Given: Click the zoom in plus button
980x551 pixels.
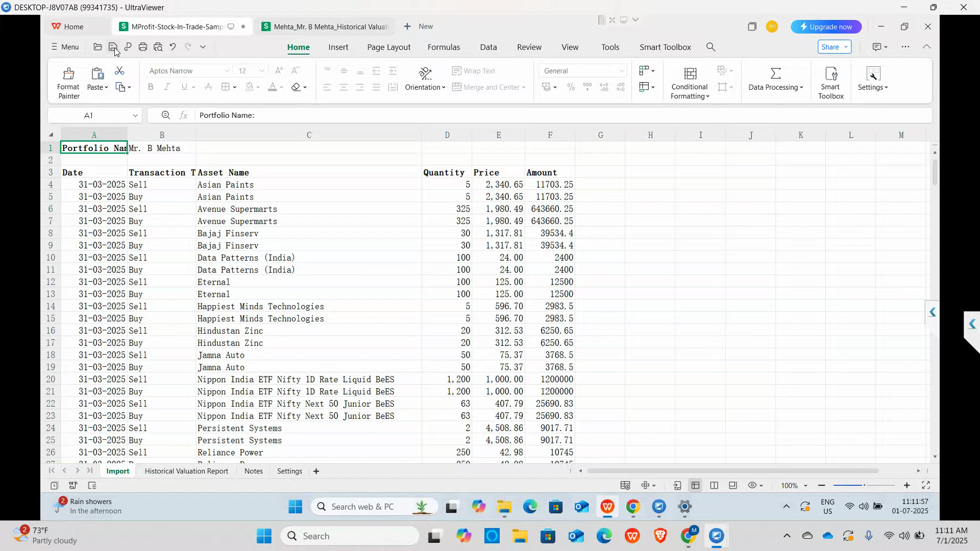Looking at the screenshot, I should click(x=906, y=486).
